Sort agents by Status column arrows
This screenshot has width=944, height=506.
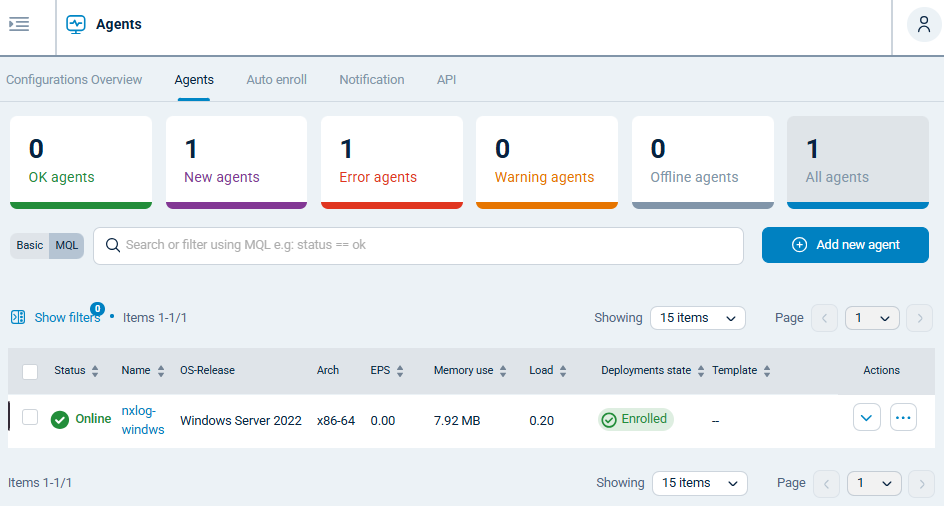pyautogui.click(x=95, y=371)
